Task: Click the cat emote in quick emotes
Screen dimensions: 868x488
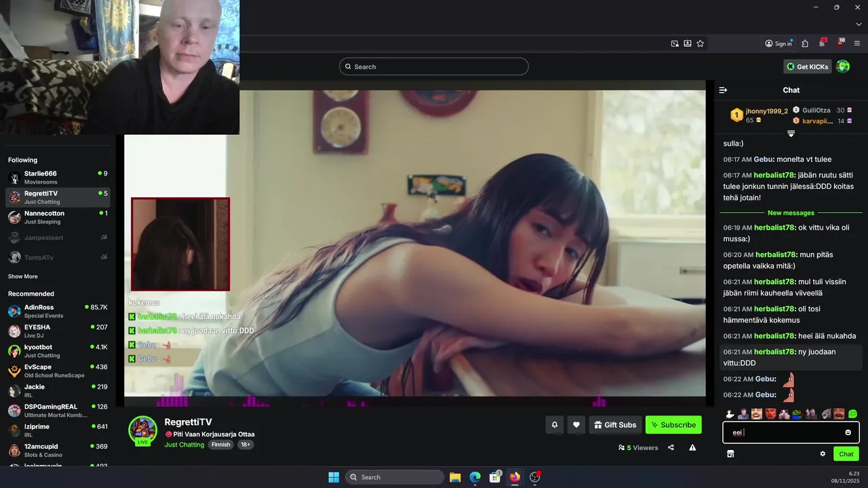Action: coord(784,414)
